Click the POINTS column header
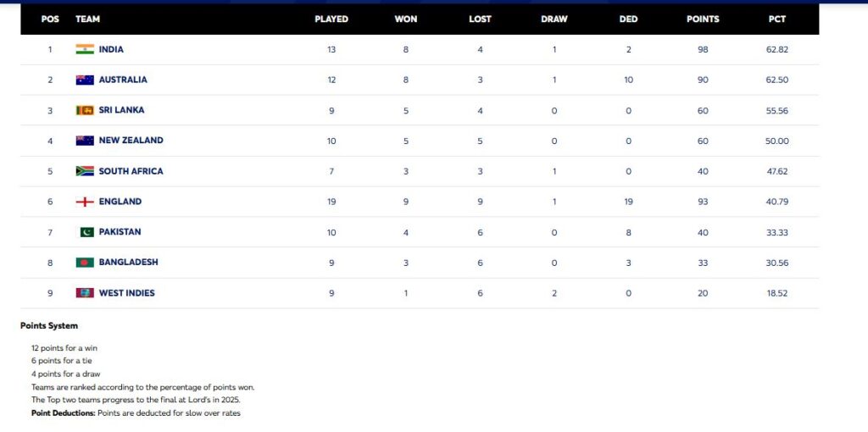The height and width of the screenshot is (432, 868). (703, 19)
